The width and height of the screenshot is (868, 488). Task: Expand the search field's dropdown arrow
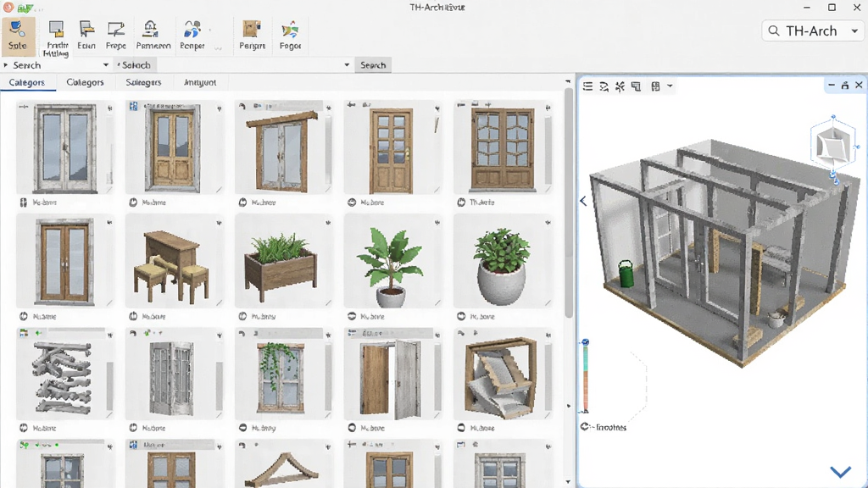click(347, 65)
